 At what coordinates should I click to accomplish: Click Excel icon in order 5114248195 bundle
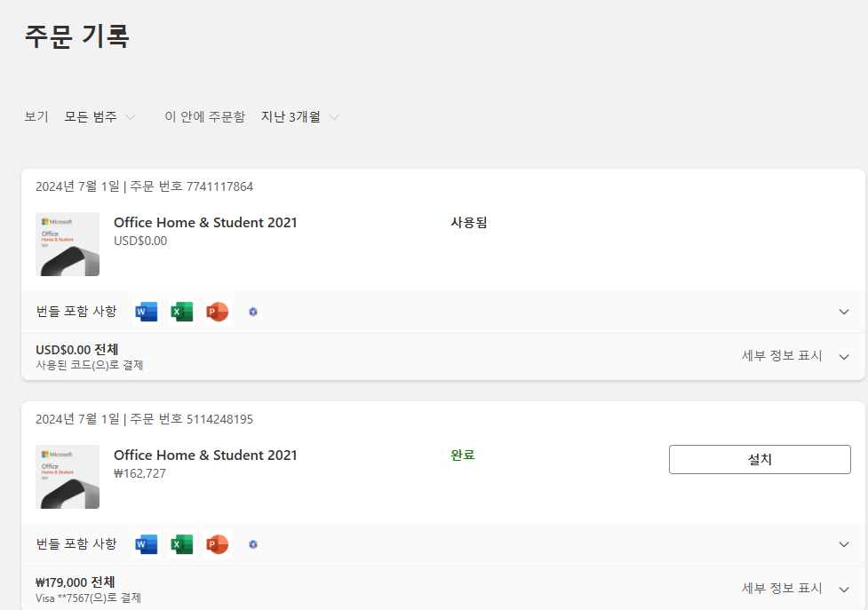(x=182, y=545)
